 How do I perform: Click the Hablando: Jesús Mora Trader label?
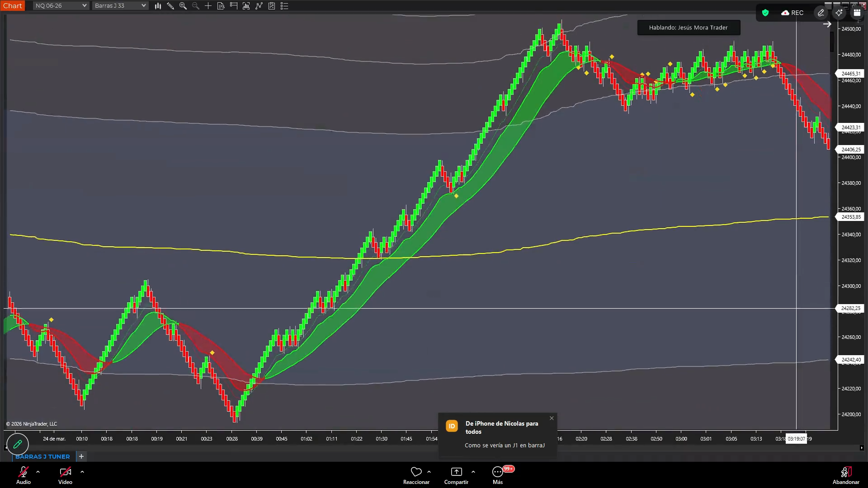pos(689,28)
